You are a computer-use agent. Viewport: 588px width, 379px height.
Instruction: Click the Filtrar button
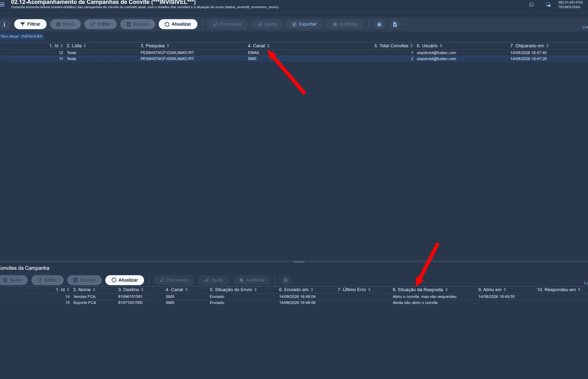click(x=30, y=24)
